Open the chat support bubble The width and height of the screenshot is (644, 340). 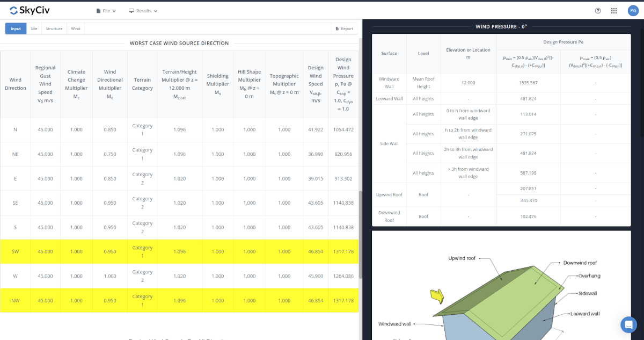pyautogui.click(x=628, y=324)
